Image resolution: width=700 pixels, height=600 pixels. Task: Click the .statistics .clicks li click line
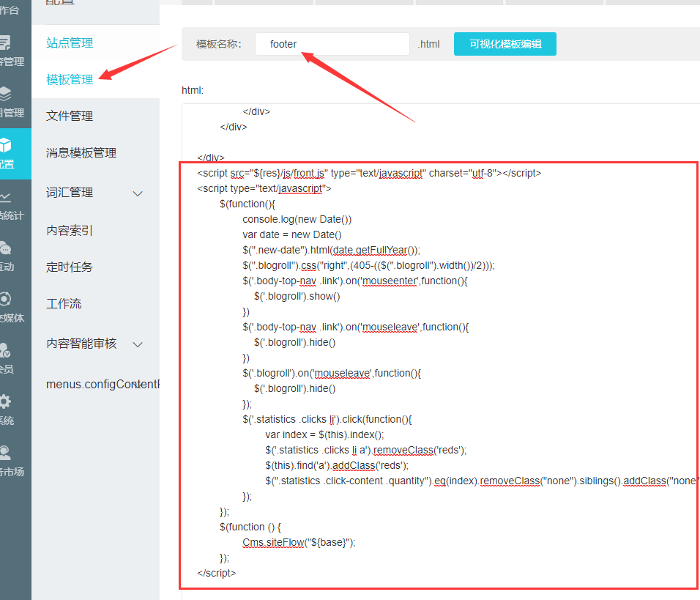tap(327, 419)
